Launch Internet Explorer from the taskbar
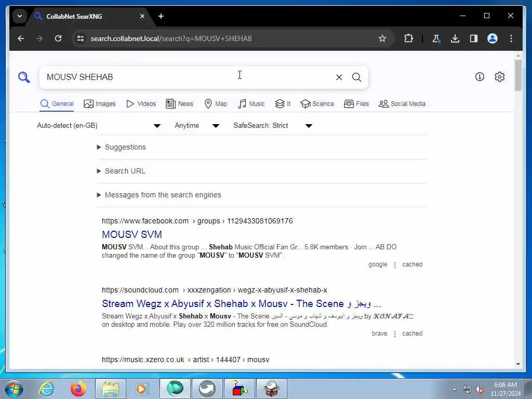 (46, 389)
